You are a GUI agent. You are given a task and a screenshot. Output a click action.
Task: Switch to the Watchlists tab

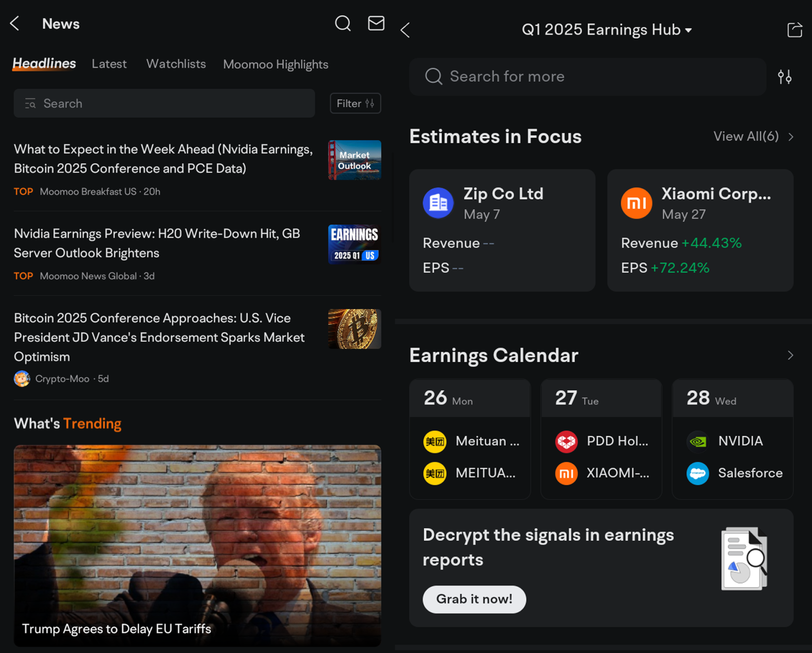pos(176,64)
